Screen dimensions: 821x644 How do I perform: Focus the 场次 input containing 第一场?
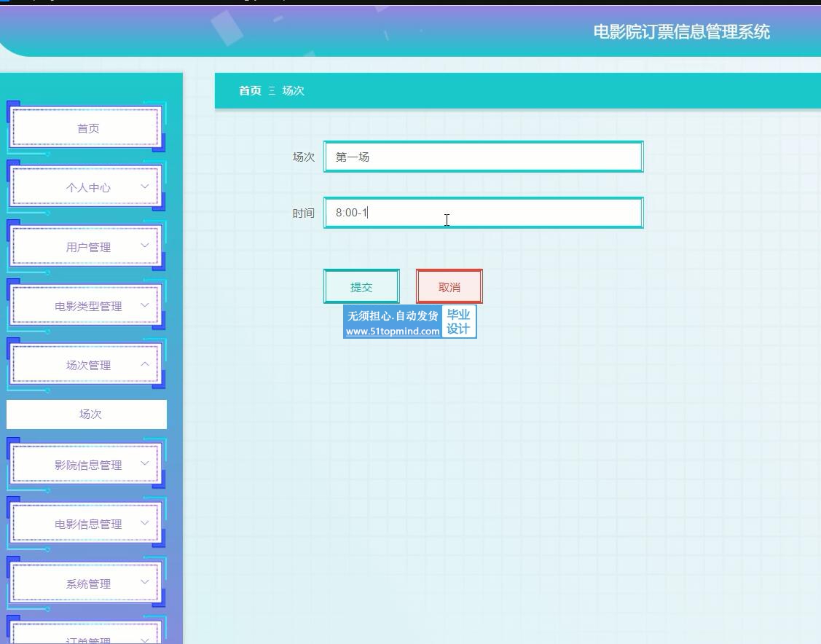click(483, 157)
